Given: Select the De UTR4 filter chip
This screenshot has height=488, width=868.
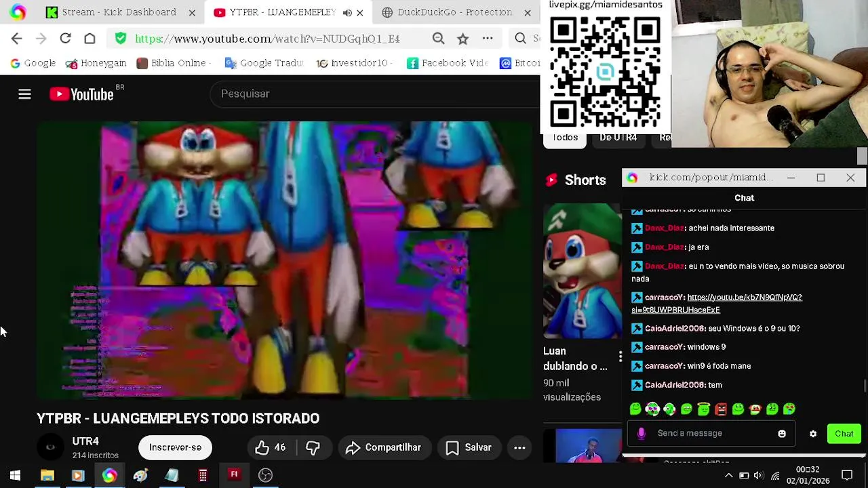Looking at the screenshot, I should [618, 138].
